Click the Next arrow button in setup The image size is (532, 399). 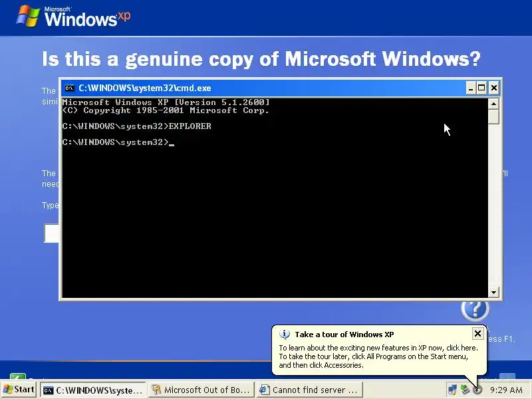507,376
